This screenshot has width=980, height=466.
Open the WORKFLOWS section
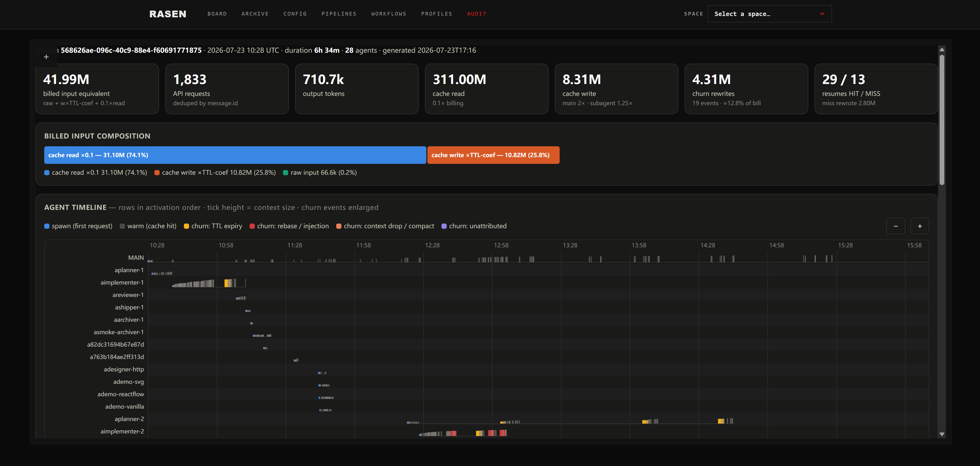point(388,14)
